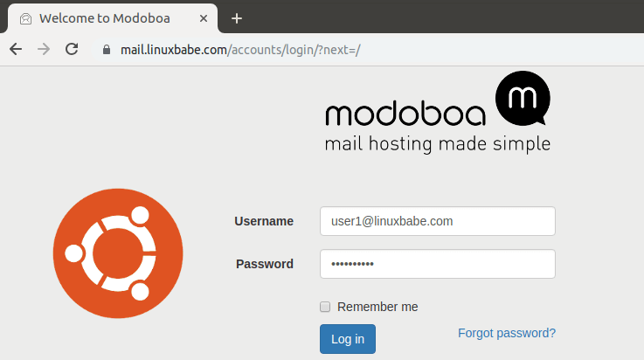Click the "mail hosting made simple" tagline

coord(437,143)
